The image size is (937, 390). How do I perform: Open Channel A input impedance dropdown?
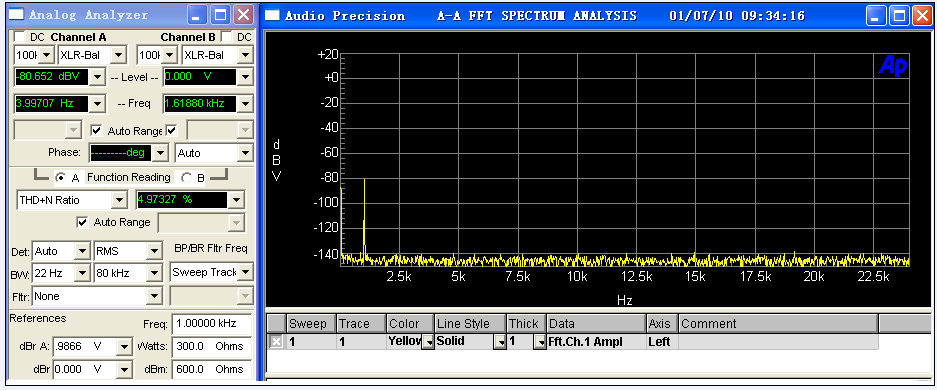pyautogui.click(x=47, y=56)
